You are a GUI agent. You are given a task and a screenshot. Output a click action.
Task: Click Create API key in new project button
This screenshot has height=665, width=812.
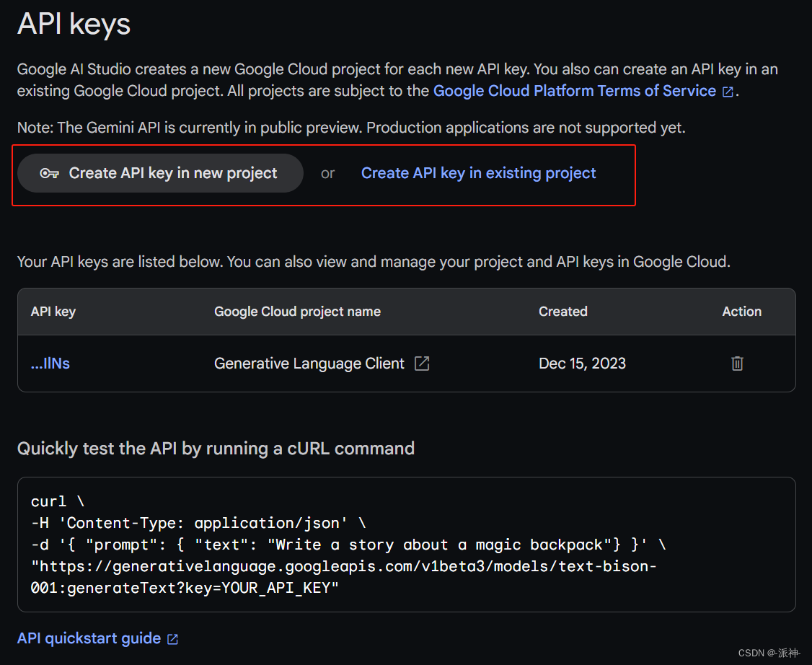[x=160, y=173]
